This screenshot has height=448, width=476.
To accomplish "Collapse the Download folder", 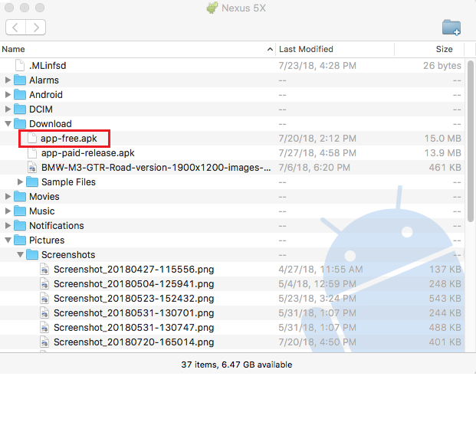I will (8, 124).
